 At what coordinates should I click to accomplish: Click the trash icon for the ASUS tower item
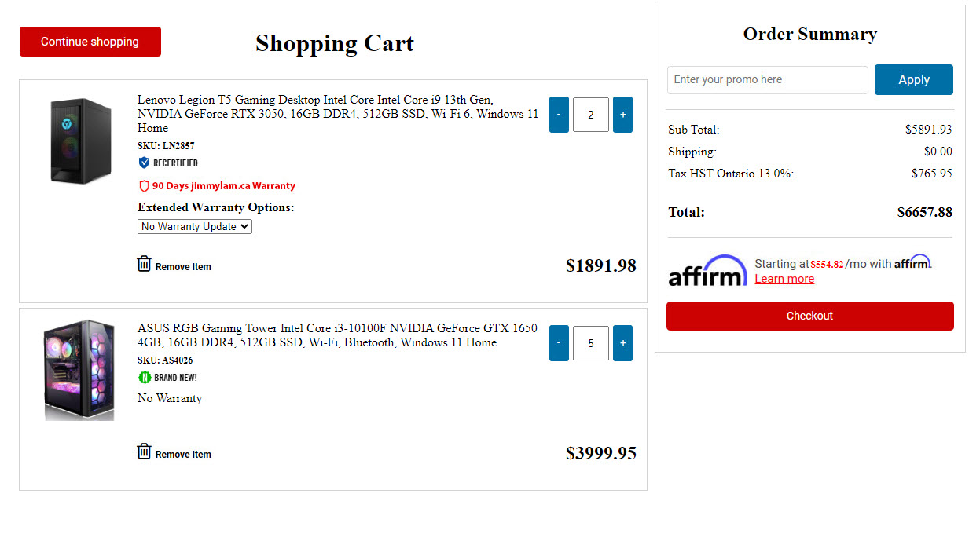click(144, 452)
